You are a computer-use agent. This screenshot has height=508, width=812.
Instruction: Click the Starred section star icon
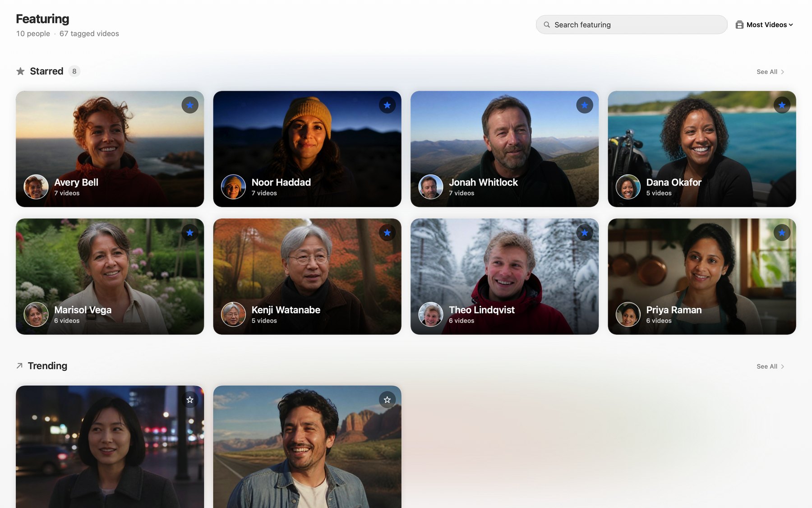pos(21,71)
